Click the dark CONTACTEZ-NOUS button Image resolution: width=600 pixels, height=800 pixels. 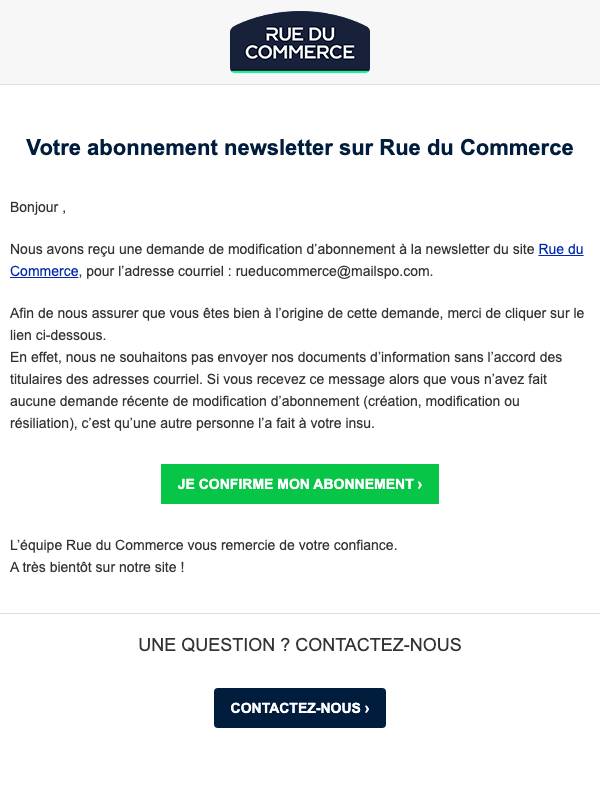(x=300, y=708)
